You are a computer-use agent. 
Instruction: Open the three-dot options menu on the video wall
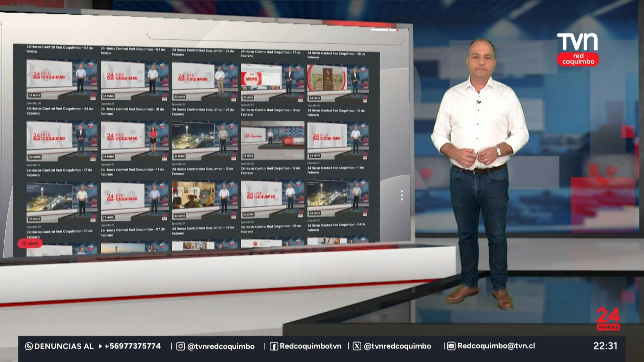[x=402, y=195]
